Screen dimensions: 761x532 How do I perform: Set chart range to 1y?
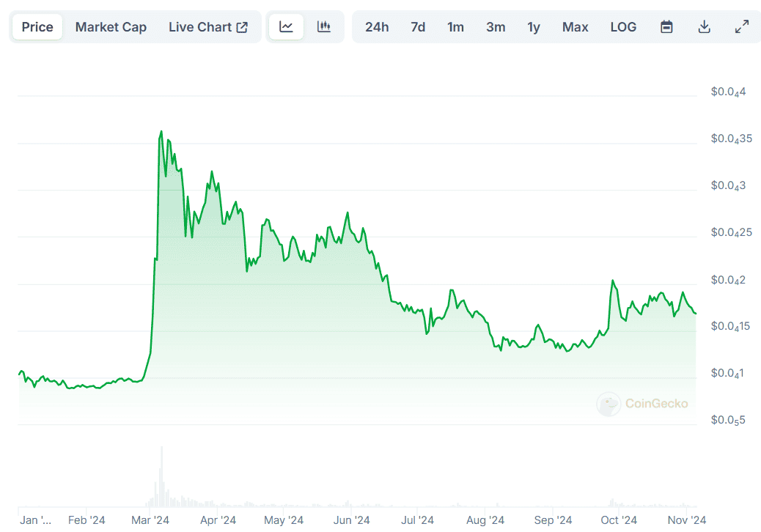pos(534,26)
